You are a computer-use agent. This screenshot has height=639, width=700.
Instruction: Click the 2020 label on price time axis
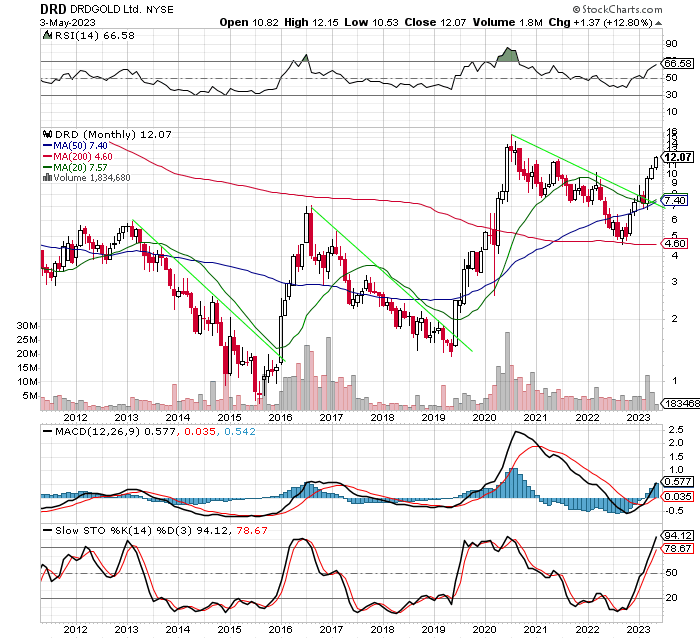coord(484,418)
